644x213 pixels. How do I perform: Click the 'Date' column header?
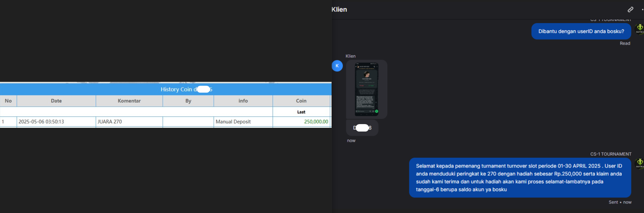(56, 101)
